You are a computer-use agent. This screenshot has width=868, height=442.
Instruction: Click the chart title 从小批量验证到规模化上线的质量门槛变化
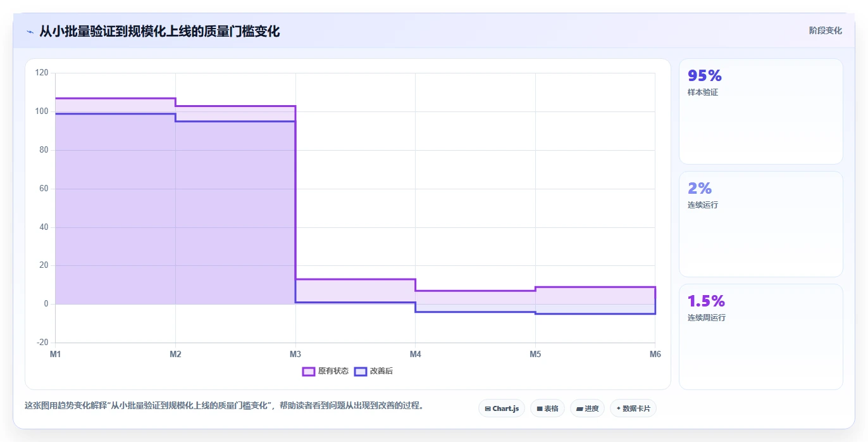pyautogui.click(x=159, y=31)
